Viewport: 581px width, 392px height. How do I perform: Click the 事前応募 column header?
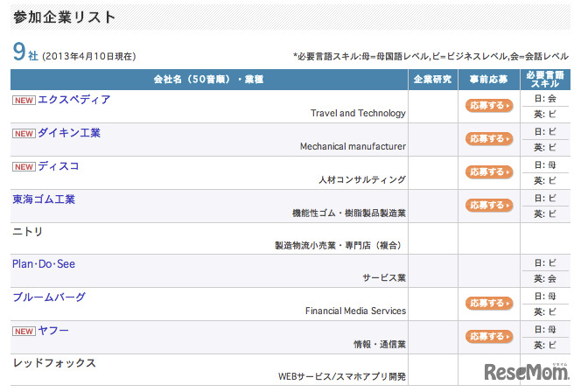(x=489, y=80)
